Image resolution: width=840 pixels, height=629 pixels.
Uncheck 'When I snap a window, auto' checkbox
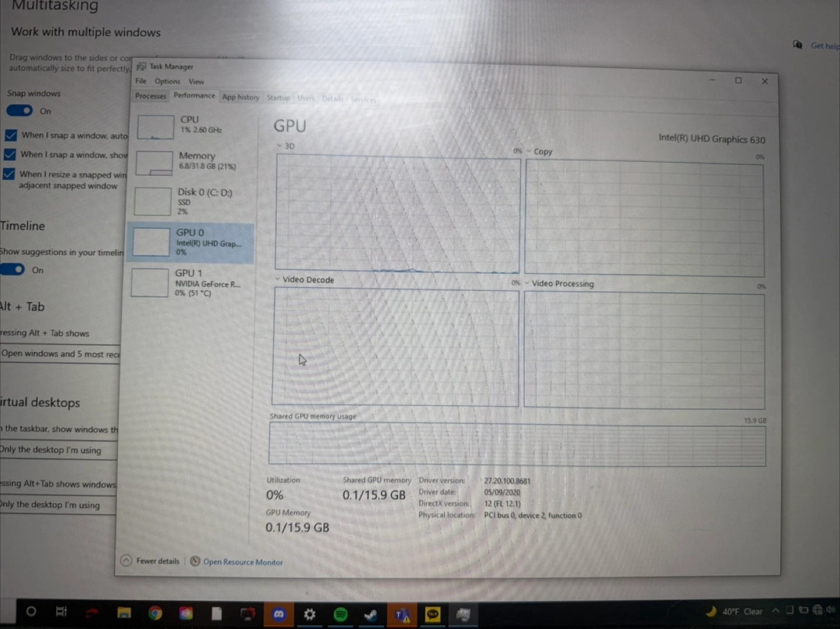(x=11, y=135)
